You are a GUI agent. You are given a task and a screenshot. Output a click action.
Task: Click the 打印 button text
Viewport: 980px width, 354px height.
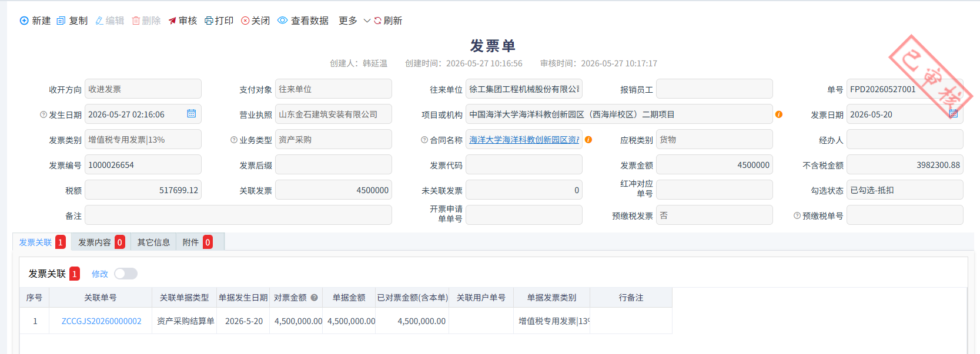point(225,21)
